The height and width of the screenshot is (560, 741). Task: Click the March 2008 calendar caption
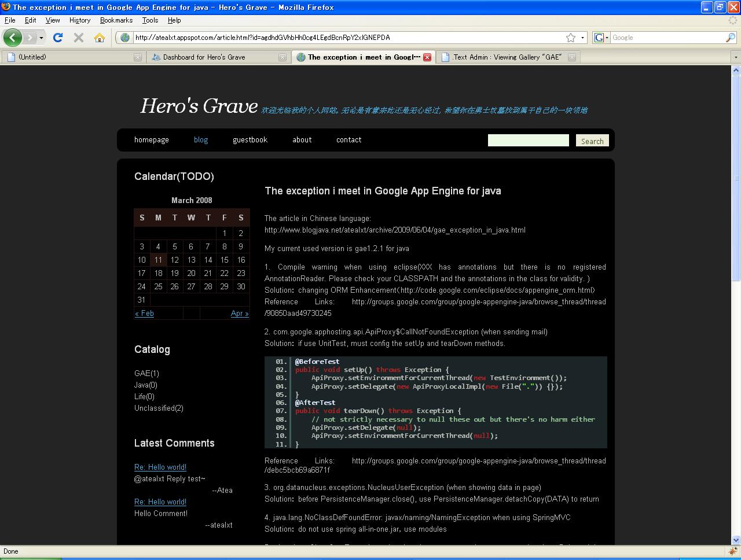(192, 200)
